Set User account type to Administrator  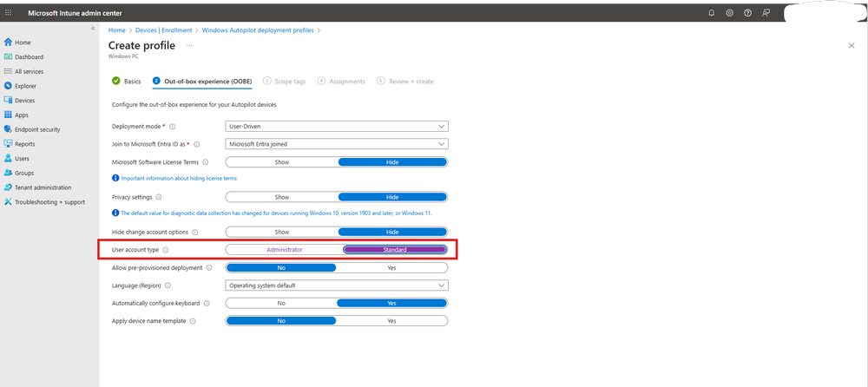(285, 250)
